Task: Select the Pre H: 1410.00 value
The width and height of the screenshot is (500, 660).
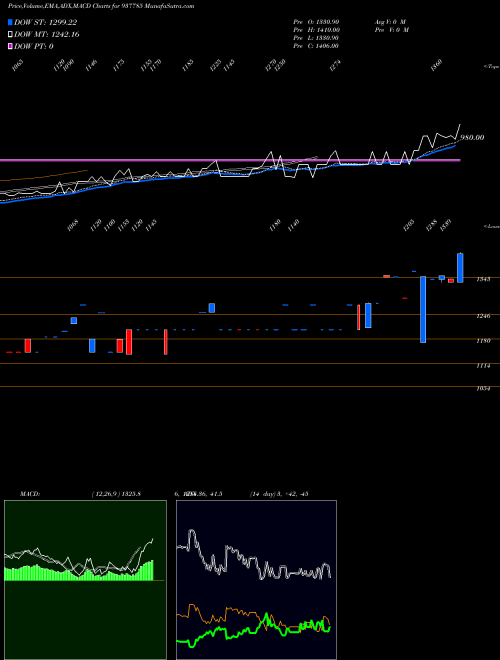Action: [x=316, y=30]
